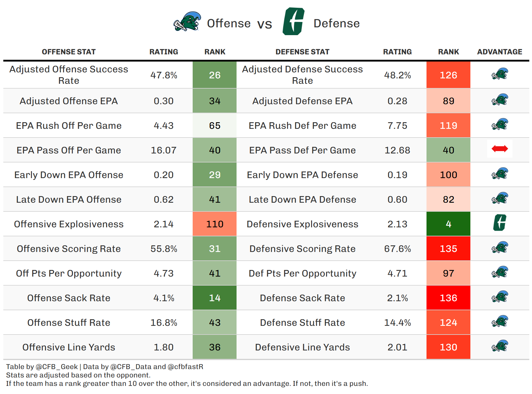The height and width of the screenshot is (394, 532).
Task: Select the DEFENSE STAT column header
Action: [302, 52]
